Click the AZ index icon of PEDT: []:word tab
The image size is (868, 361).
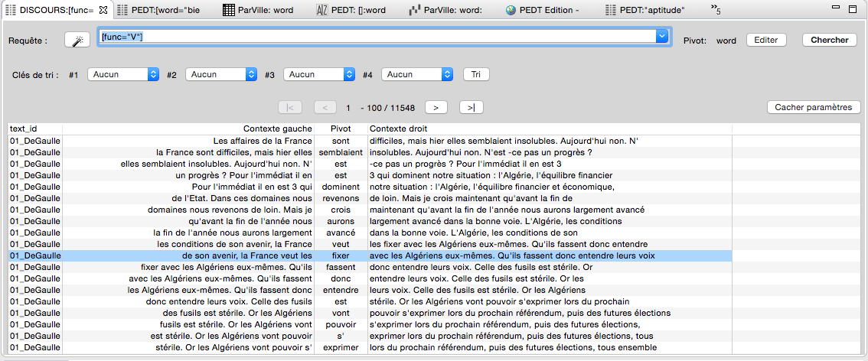pos(322,9)
